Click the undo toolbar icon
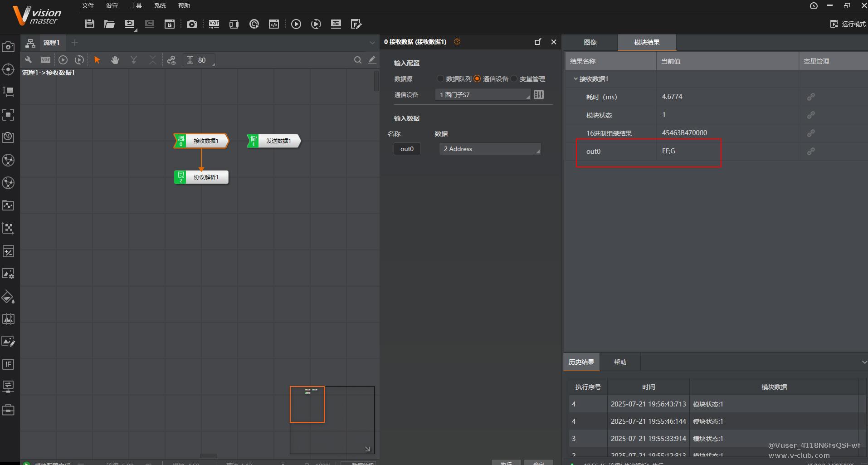Screen dimensions: 868x465 (130, 24)
